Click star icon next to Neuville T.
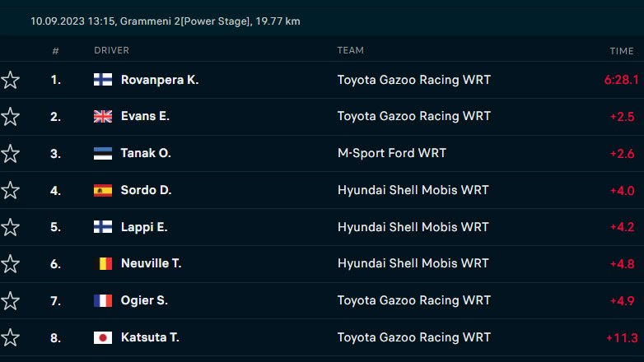This screenshot has width=644, height=362. tap(10, 264)
